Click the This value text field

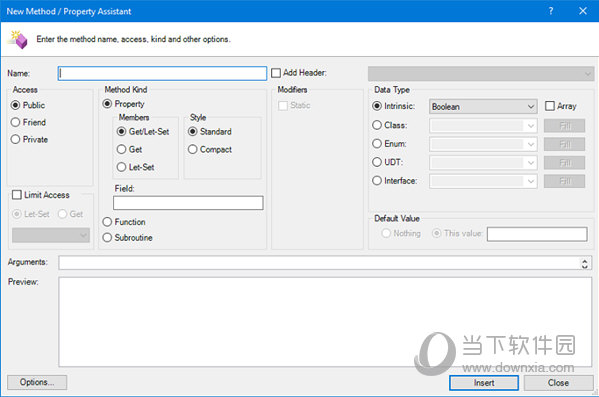tap(537, 234)
